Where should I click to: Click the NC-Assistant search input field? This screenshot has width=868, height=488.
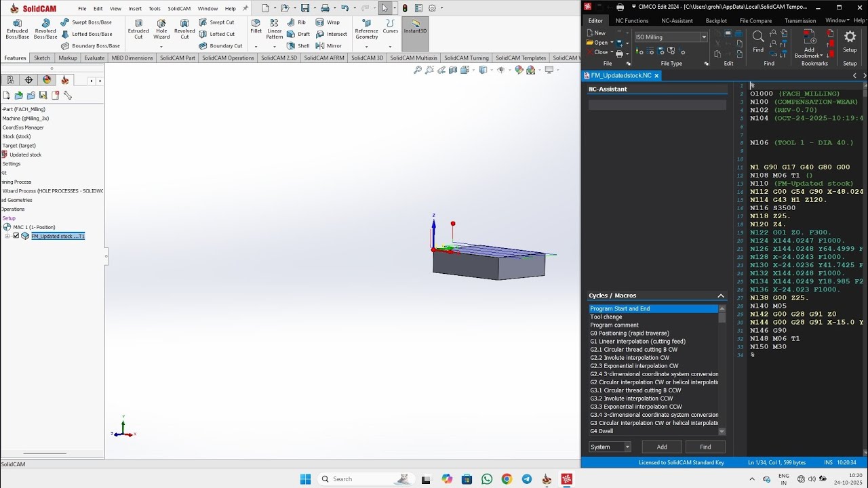(657, 104)
